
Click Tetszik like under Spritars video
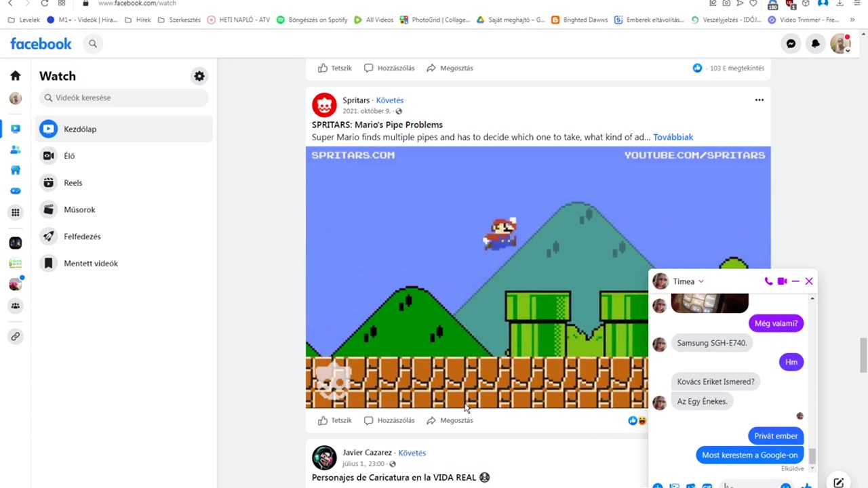coord(335,420)
